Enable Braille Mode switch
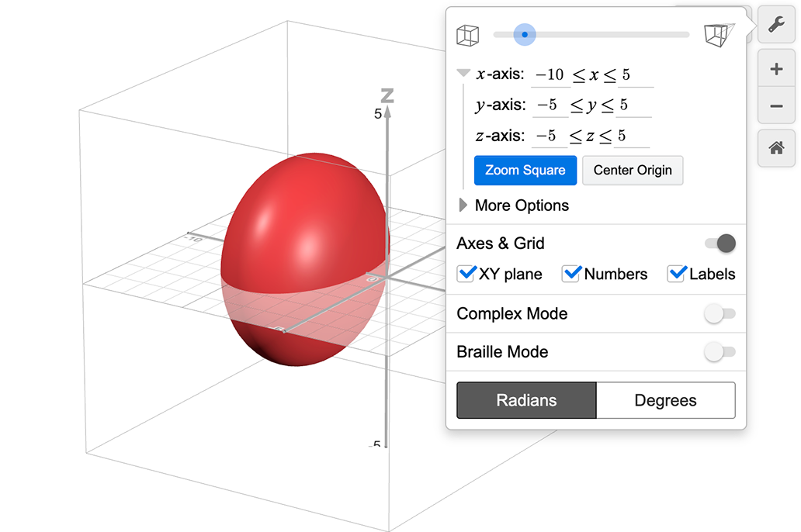Viewport: 801px width, 532px height. point(720,352)
